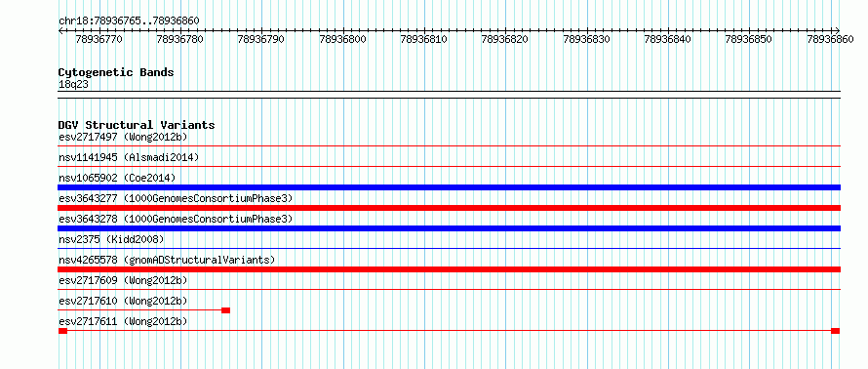Click the thin red esv2717609 variant line
The width and height of the screenshot is (868, 369).
pyautogui.click(x=449, y=289)
